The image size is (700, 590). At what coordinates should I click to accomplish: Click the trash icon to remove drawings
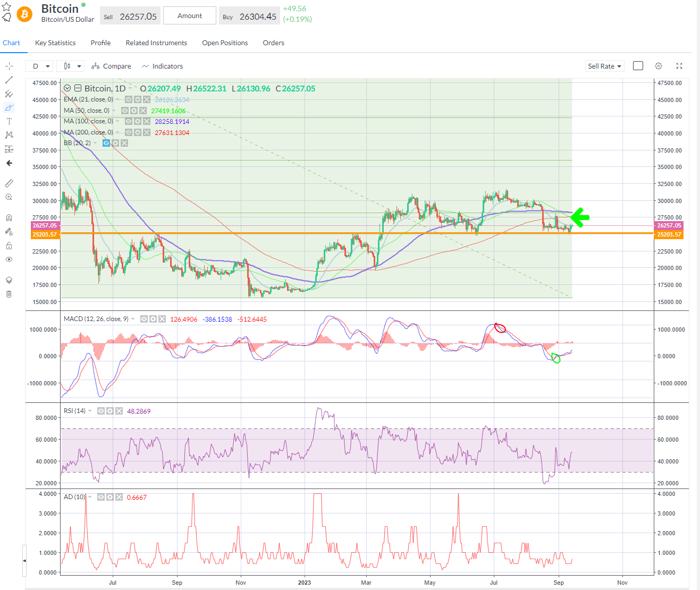9,294
